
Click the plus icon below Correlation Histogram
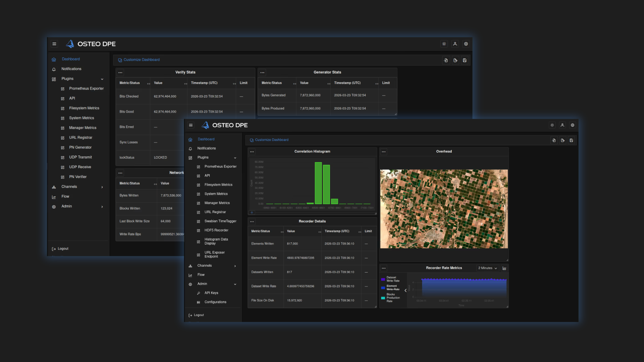pos(252,213)
